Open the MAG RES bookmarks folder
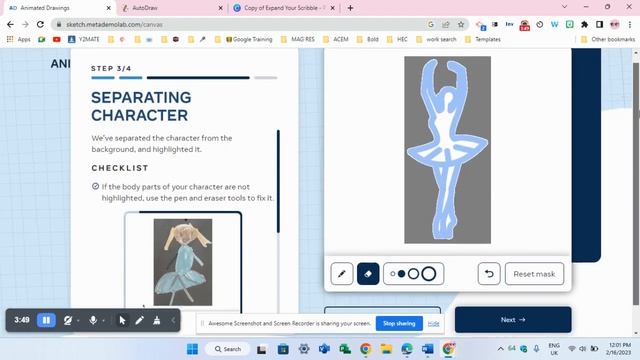Screen dimensions: 640x360 (x=298, y=39)
